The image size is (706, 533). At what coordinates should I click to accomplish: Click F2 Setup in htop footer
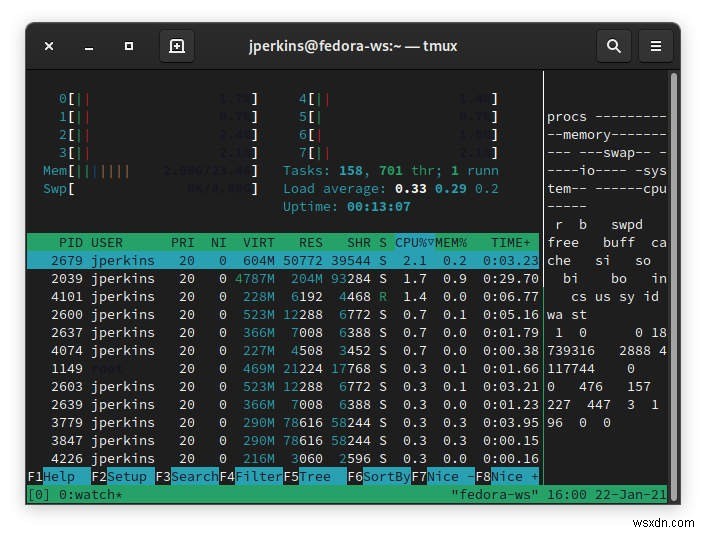point(123,476)
